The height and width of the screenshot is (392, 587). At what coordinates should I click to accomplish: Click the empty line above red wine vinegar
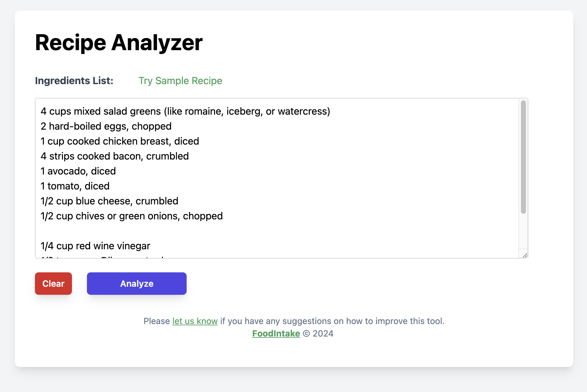click(x=125, y=231)
